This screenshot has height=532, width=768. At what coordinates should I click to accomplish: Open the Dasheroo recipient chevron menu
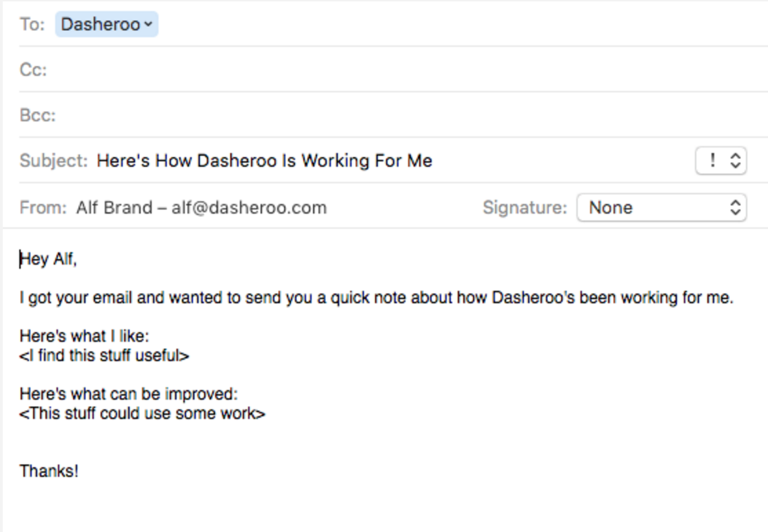[148, 25]
